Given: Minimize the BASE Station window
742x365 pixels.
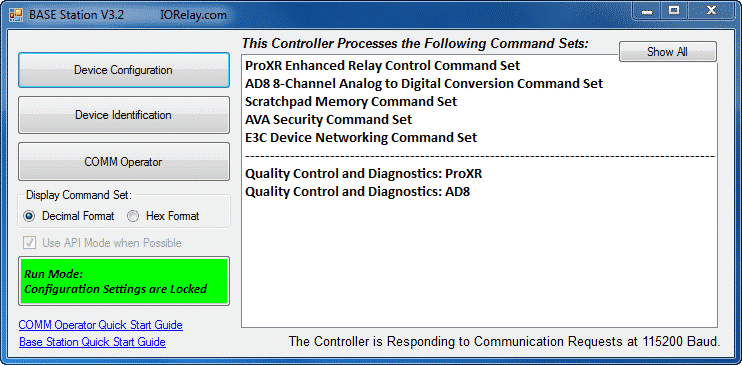Looking at the screenshot, I should [647, 11].
